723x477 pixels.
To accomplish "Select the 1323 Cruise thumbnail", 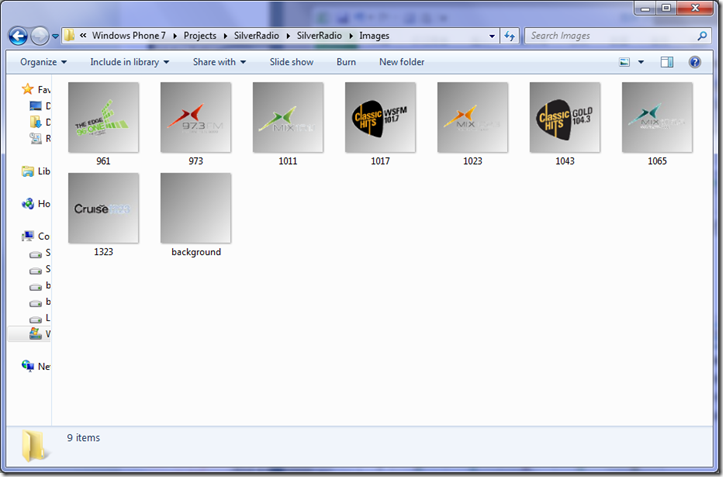I will [x=103, y=209].
